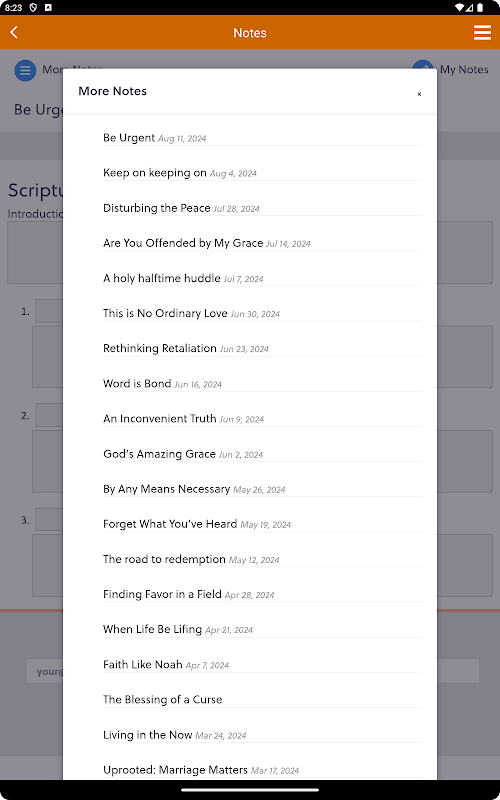This screenshot has width=500, height=800.
Task: Tap the back arrow in the Notes header
Action: point(14,33)
